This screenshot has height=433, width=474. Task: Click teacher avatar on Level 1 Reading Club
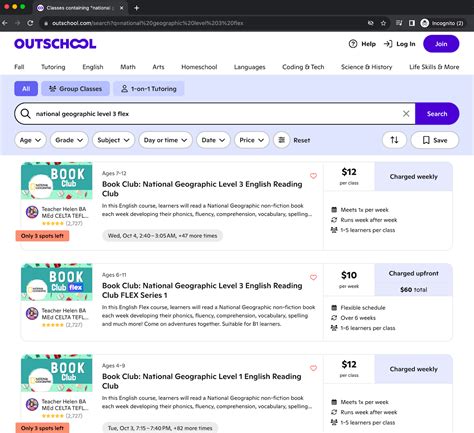point(32,404)
